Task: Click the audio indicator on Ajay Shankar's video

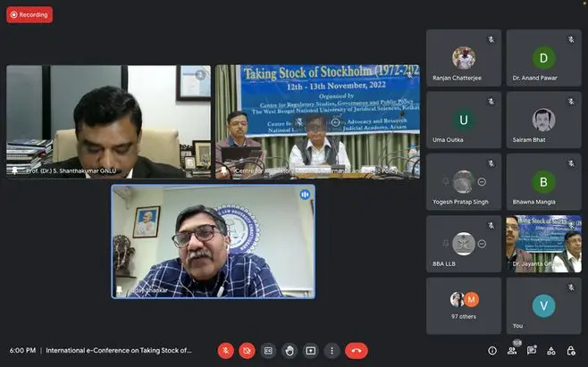Action: [x=305, y=194]
